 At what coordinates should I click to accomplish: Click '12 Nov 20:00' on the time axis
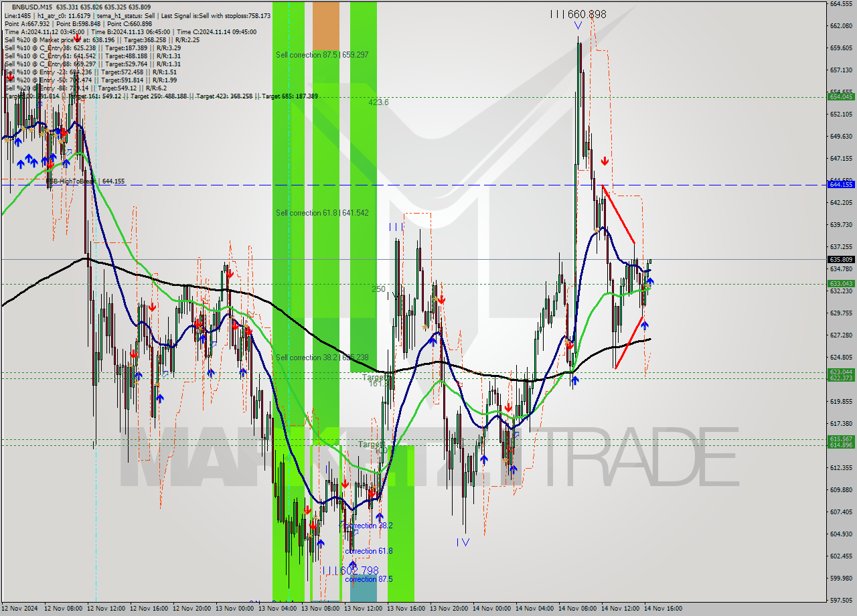tap(193, 609)
